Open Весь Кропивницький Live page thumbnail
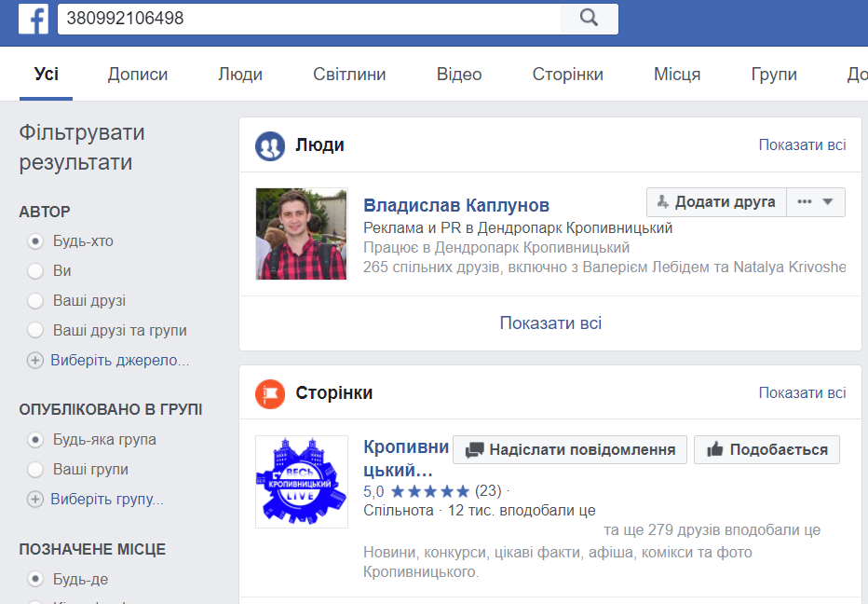Screen dimensions: 868x604 [302, 482]
